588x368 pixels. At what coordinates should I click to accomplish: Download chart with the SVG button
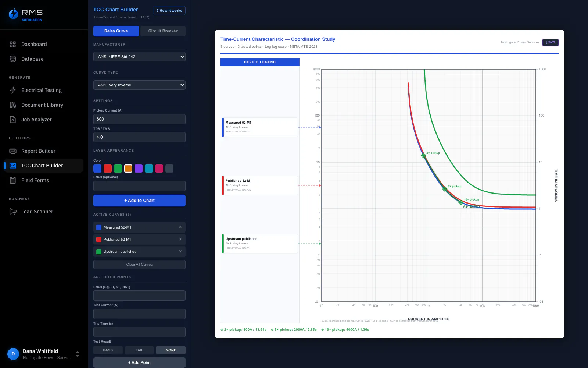click(551, 42)
